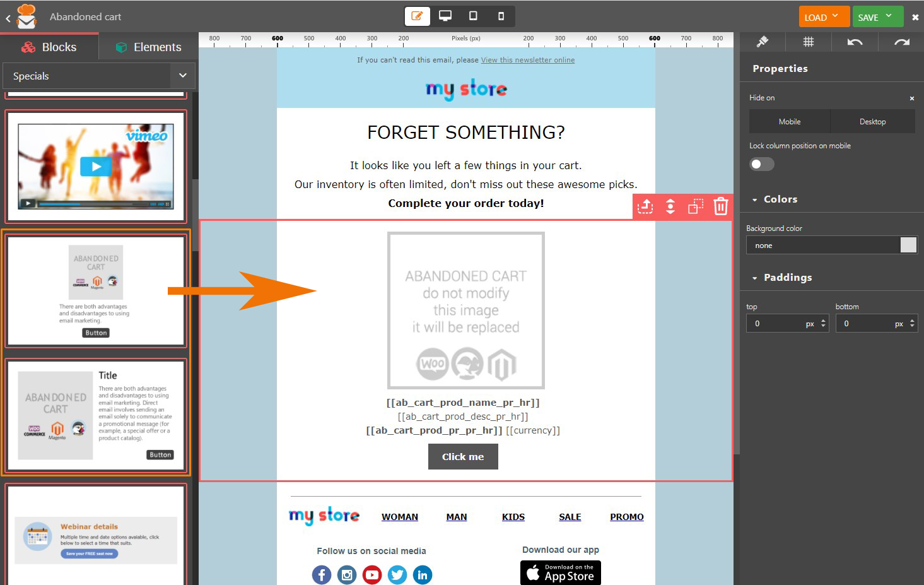The width and height of the screenshot is (924, 585).
Task: Select the horizontal Abandoned Cart block with Title
Action: (x=96, y=415)
